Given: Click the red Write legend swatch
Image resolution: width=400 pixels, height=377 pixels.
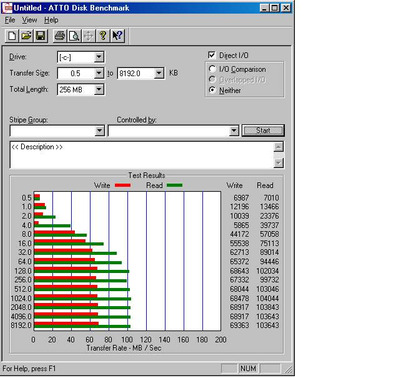Looking at the screenshot, I should pyautogui.click(x=123, y=185).
